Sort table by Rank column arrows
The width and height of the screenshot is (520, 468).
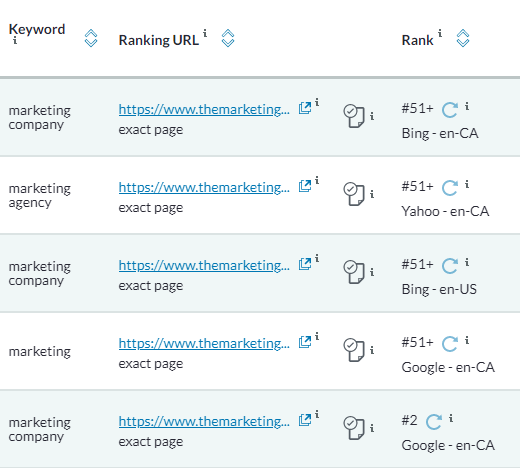coord(463,38)
